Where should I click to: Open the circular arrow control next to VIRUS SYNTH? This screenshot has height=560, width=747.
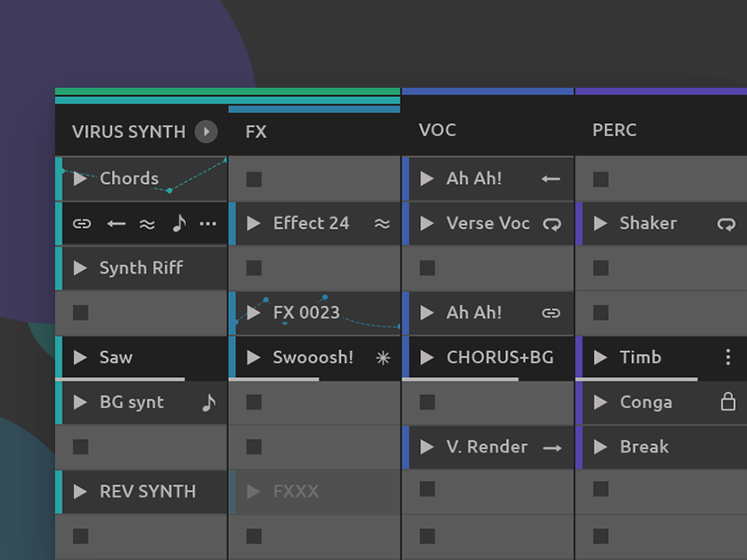point(205,132)
